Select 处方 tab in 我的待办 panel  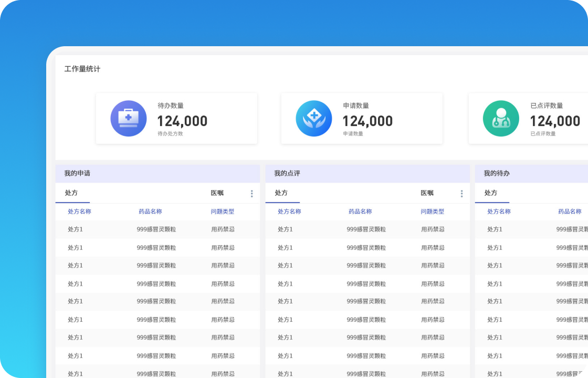click(491, 193)
